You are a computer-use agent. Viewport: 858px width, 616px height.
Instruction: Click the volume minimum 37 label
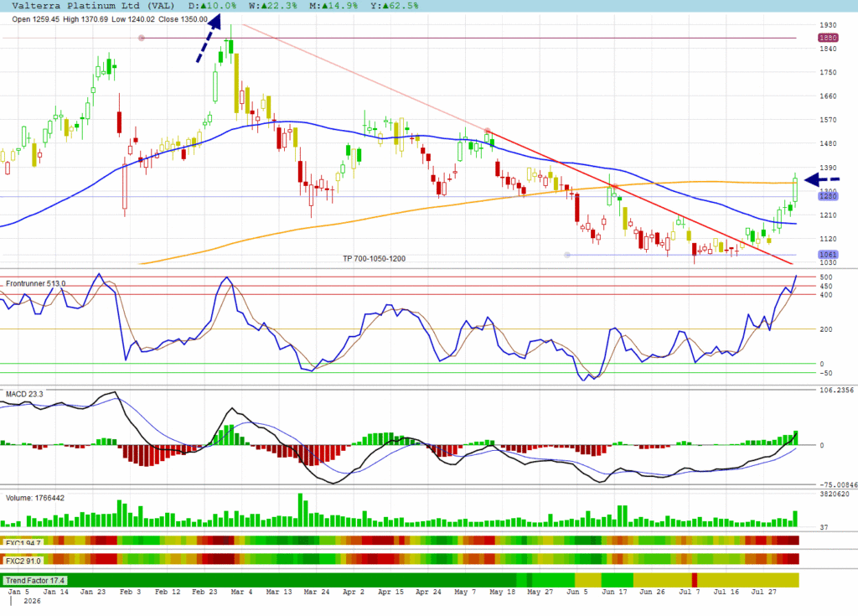824,527
